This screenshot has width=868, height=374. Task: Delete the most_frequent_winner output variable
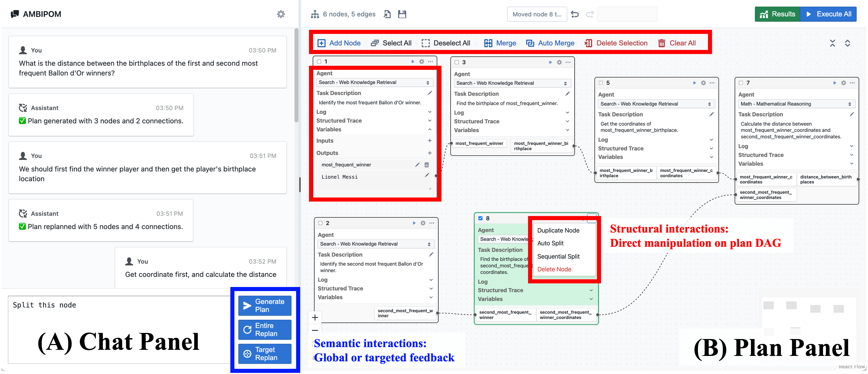[427, 165]
